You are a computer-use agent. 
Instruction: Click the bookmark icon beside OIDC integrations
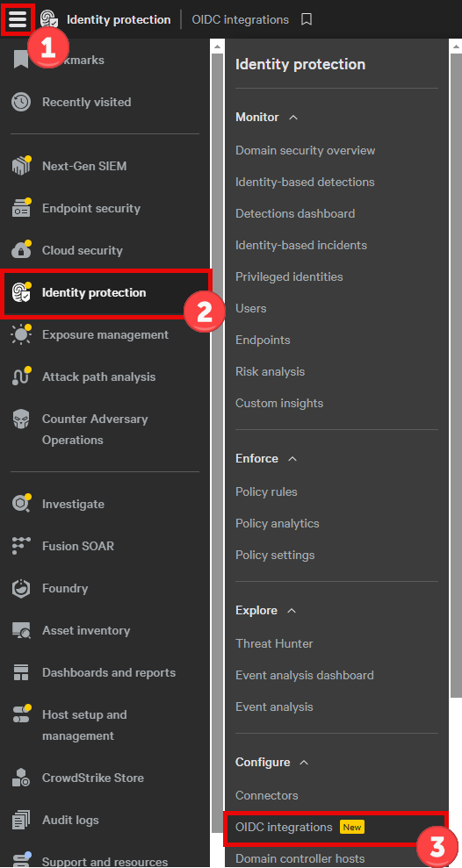pyautogui.click(x=307, y=20)
